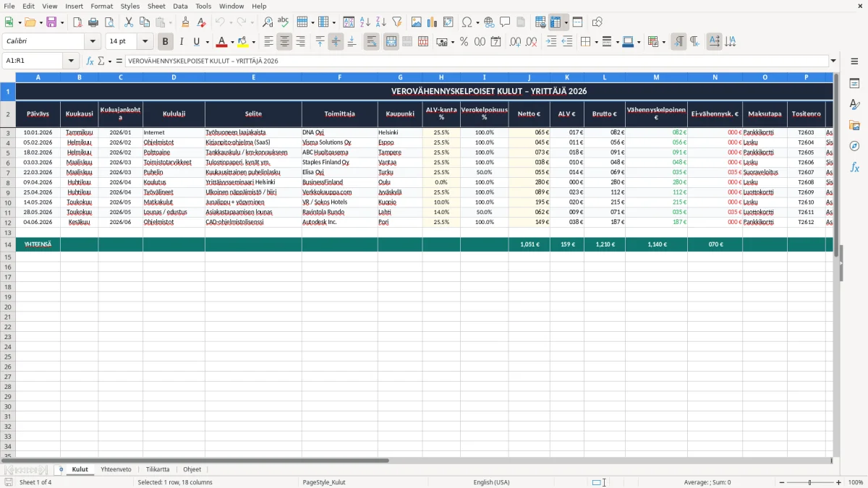Switch to the Tilikartta sheet tab
Viewport: 868px width, 488px height.
tap(158, 469)
